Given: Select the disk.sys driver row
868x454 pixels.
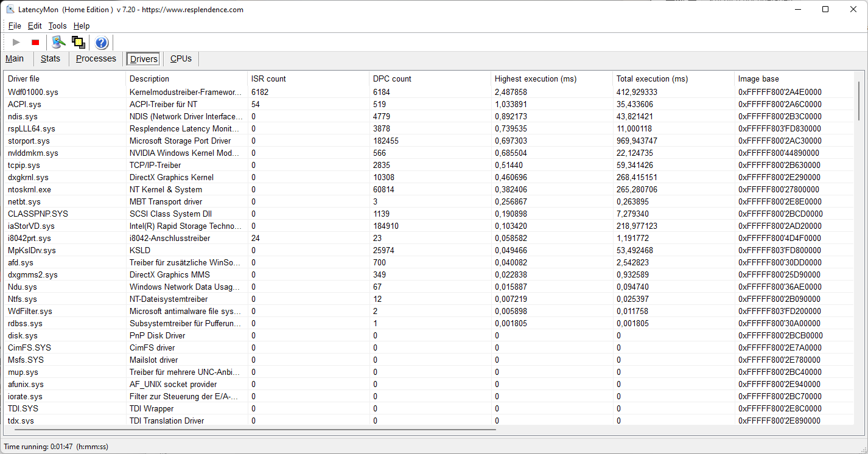Looking at the screenshot, I should [429, 335].
